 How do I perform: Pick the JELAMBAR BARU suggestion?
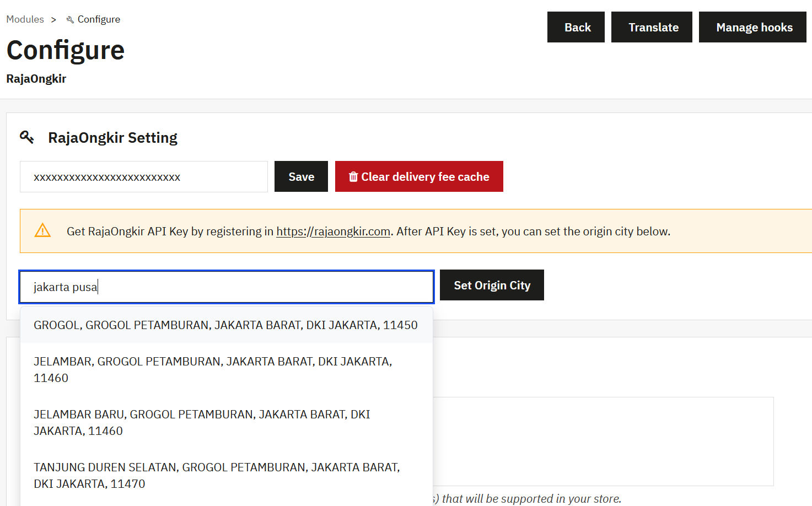pyautogui.click(x=226, y=423)
